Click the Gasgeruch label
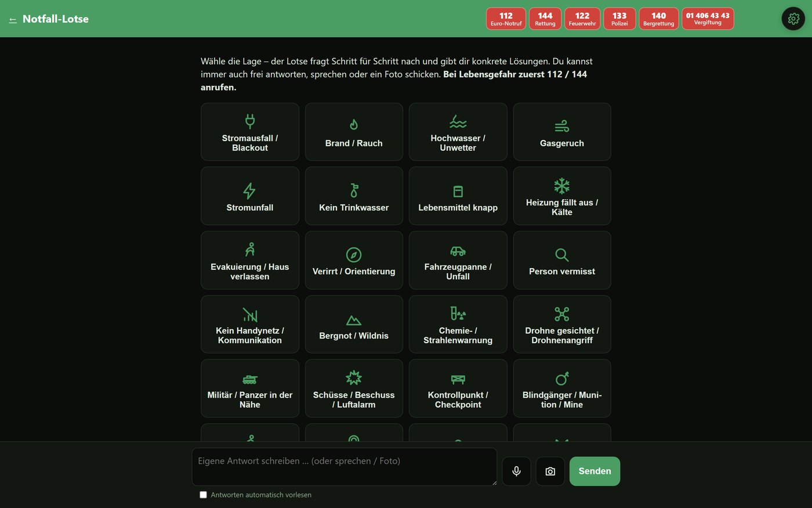Viewport: 812px width, 508px height. [562, 143]
